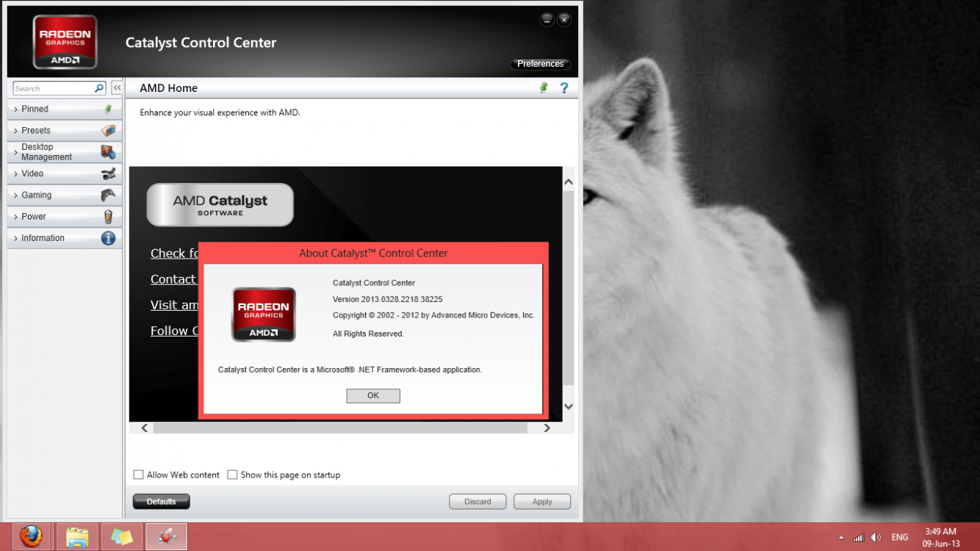Viewport: 980px width, 551px height.
Task: Open help via the question mark icon
Action: click(564, 87)
